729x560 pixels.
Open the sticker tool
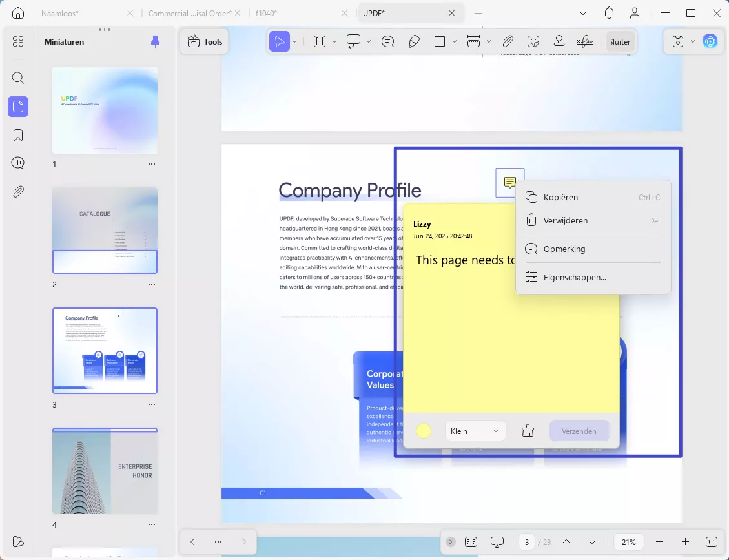tap(533, 41)
